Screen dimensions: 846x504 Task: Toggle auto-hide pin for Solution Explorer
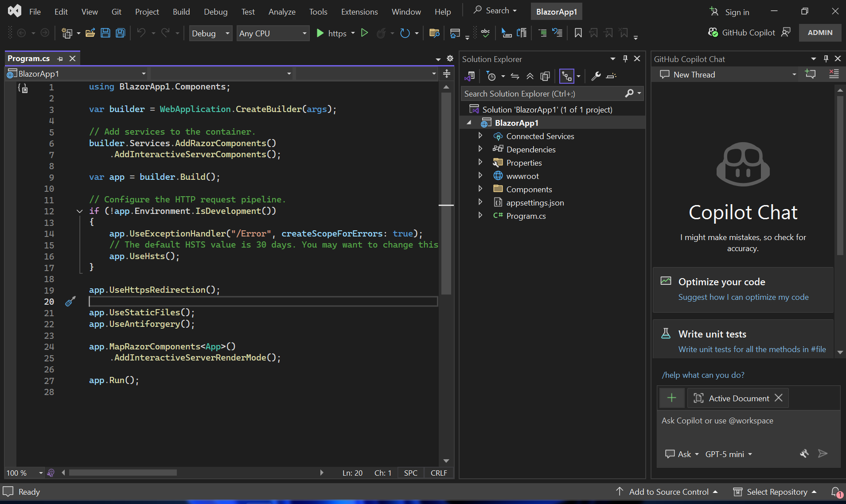pos(625,59)
